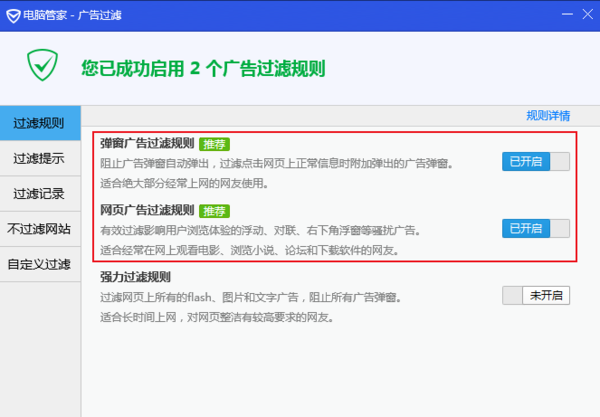Turn off the 网页广告过滤规则 switch

(x=535, y=229)
